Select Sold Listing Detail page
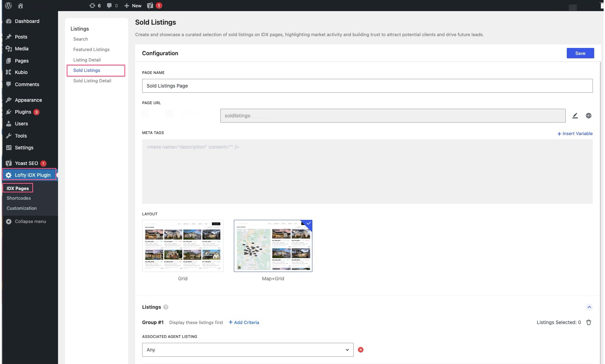 click(92, 81)
